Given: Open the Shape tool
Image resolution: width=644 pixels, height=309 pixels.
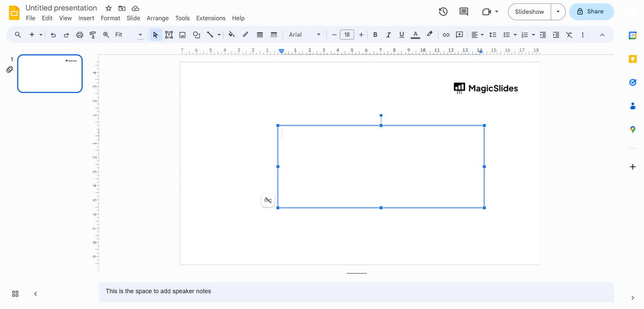Looking at the screenshot, I should pos(196,35).
